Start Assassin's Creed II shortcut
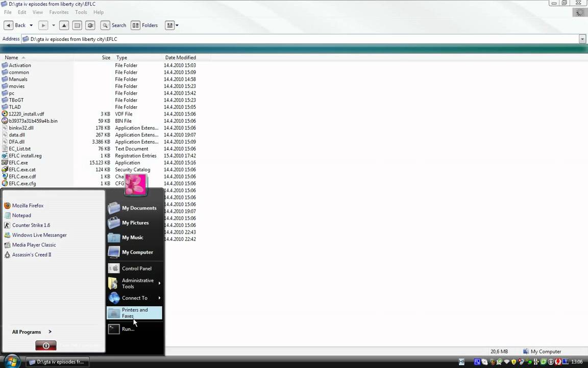Viewport: 588px width, 368px height. [28, 254]
